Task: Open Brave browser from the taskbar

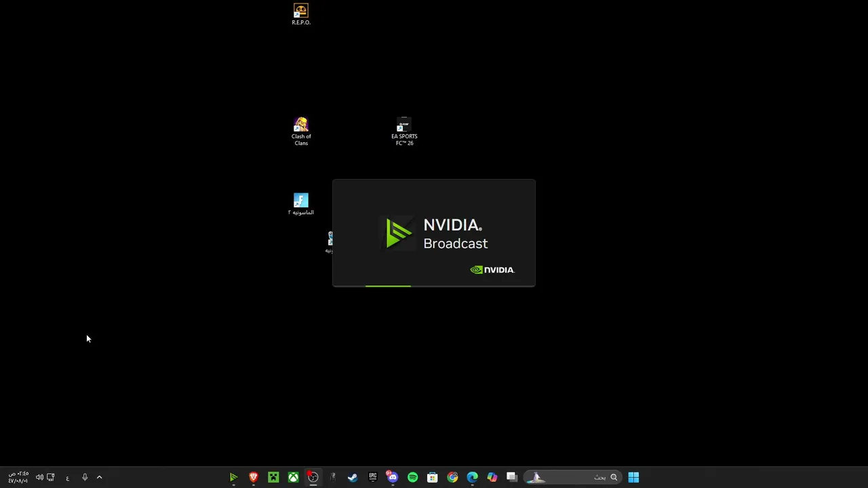Action: point(254,478)
